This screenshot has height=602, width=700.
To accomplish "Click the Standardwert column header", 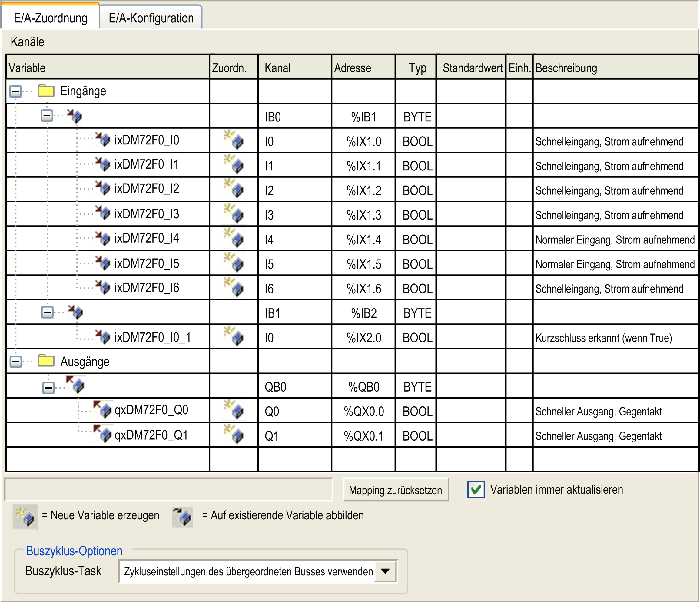I will [471, 68].
